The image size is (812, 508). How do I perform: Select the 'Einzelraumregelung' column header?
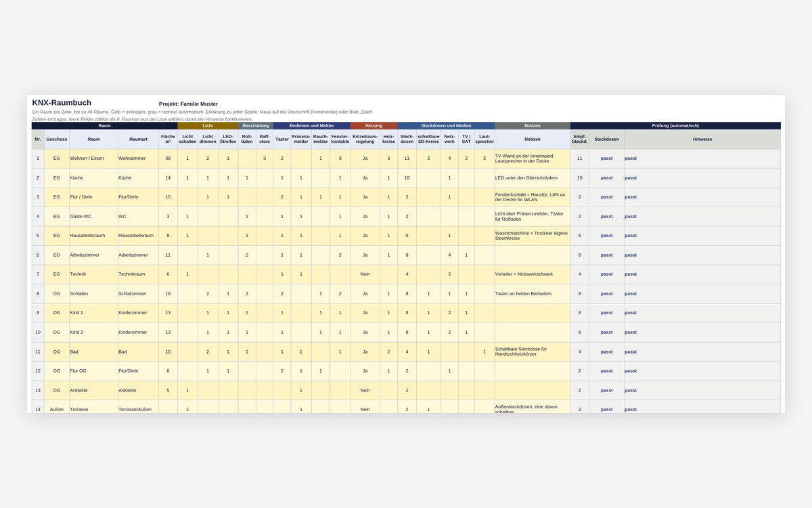[365, 139]
